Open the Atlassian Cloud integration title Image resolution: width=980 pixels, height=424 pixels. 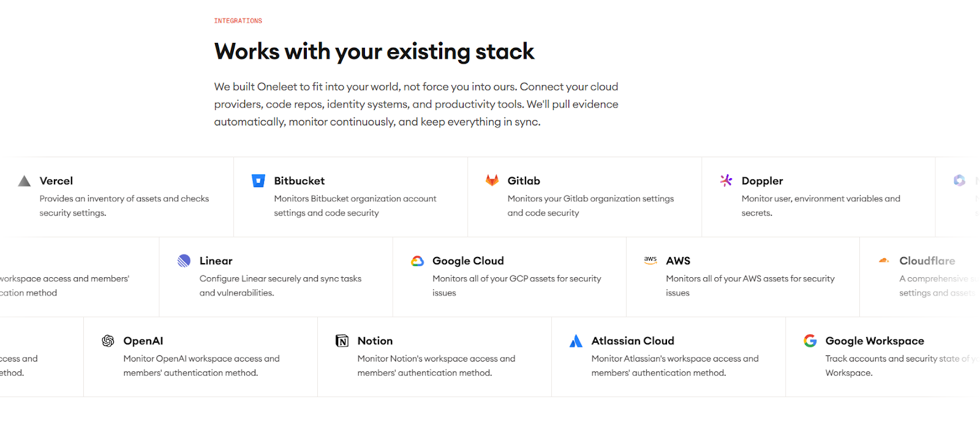click(x=633, y=341)
